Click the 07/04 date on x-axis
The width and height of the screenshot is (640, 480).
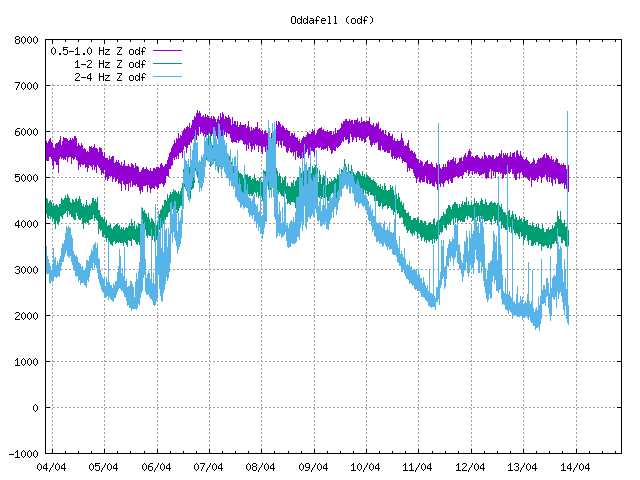coord(209,466)
